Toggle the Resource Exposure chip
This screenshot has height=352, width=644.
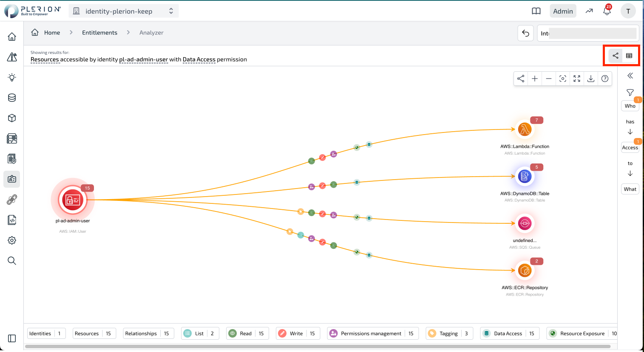point(582,333)
